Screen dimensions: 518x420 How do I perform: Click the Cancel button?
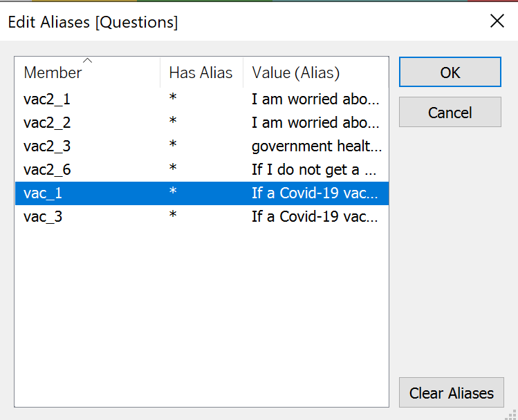[x=450, y=113]
